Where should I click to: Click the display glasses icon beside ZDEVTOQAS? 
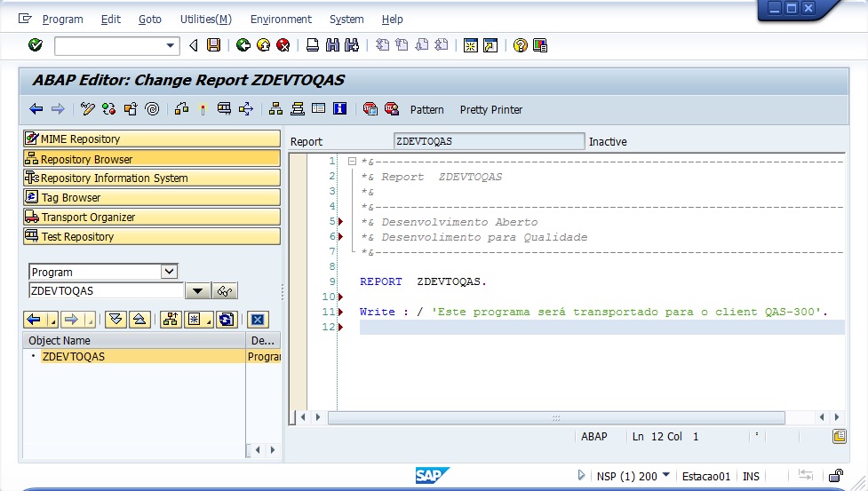tap(226, 291)
